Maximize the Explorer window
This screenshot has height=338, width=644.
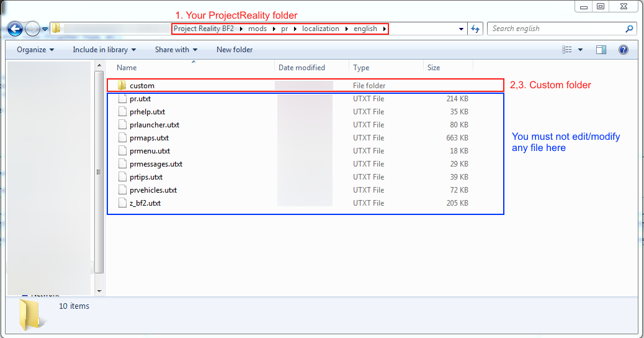pos(601,7)
